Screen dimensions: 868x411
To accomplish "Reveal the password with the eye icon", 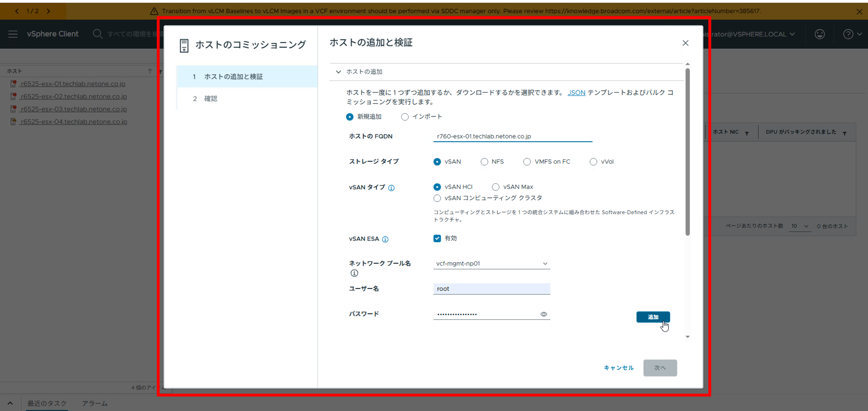I will 543,314.
